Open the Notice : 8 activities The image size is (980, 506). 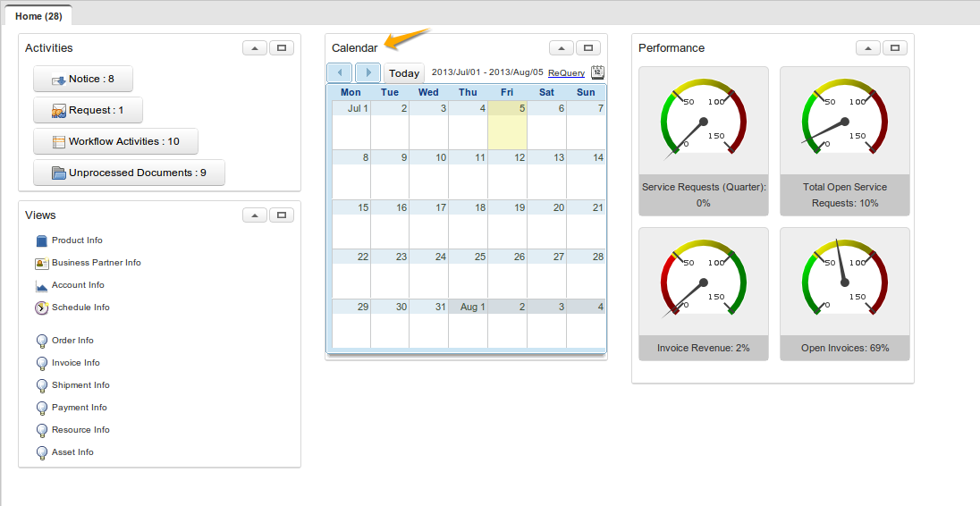coord(83,79)
